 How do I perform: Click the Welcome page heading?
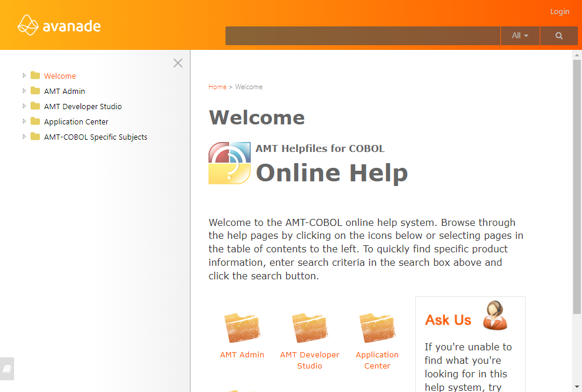point(257,117)
